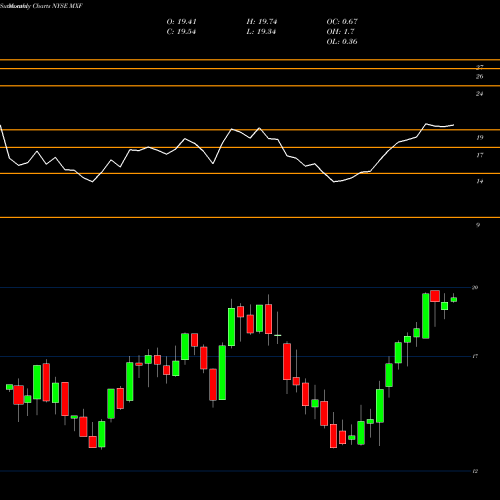
Task: Select the close price C: 19.54
Action: tap(181, 32)
